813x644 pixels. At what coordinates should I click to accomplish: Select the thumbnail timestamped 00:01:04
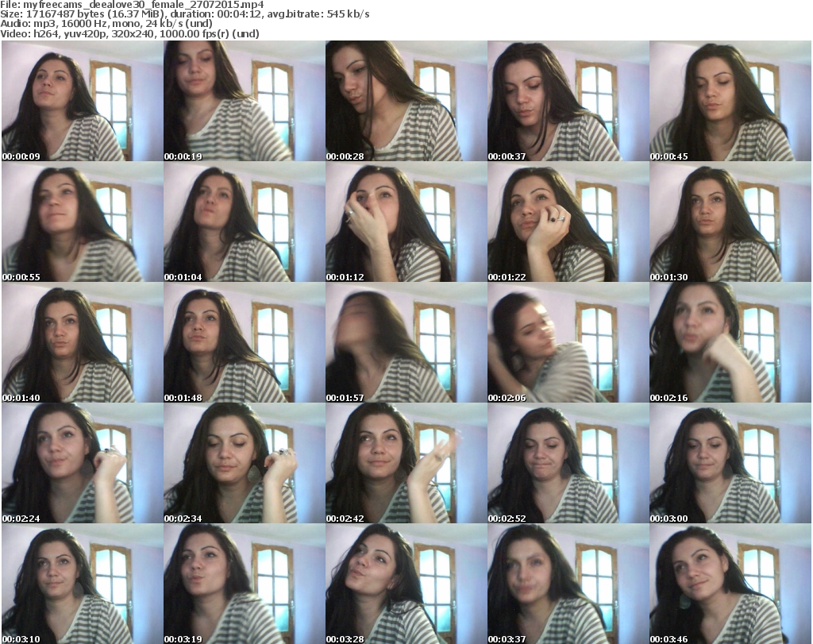click(245, 222)
